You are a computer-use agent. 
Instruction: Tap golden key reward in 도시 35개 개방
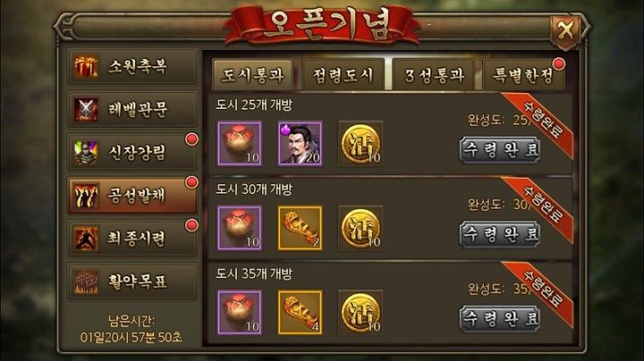pyautogui.click(x=300, y=312)
